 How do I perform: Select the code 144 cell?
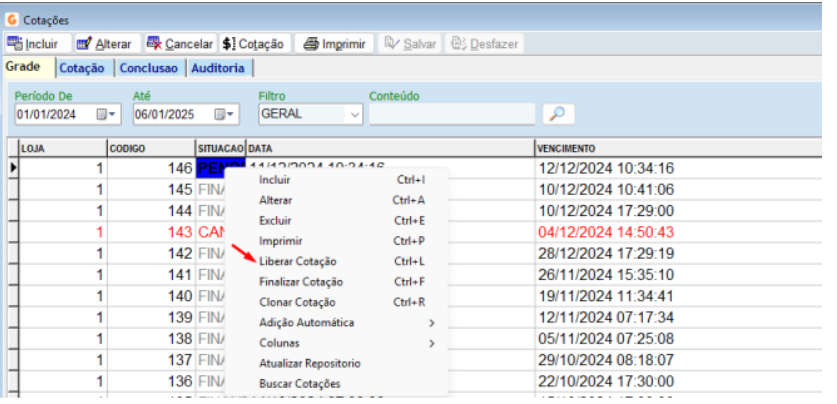pyautogui.click(x=151, y=211)
